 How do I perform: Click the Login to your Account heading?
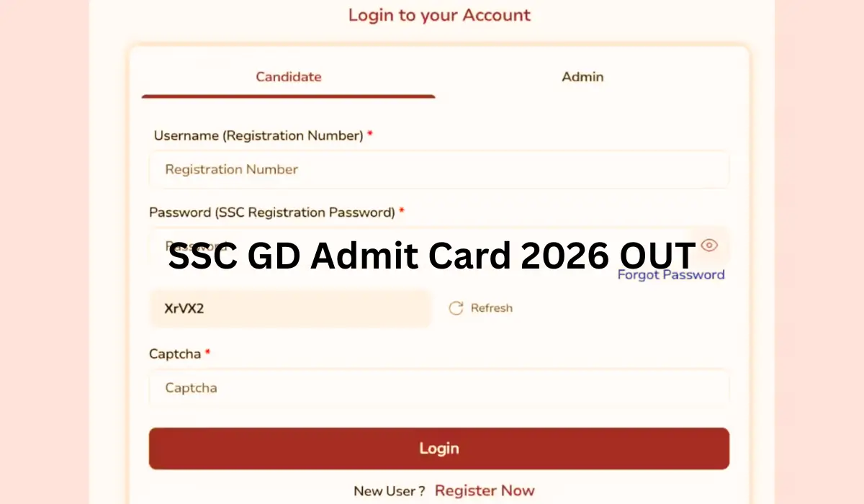tap(439, 14)
